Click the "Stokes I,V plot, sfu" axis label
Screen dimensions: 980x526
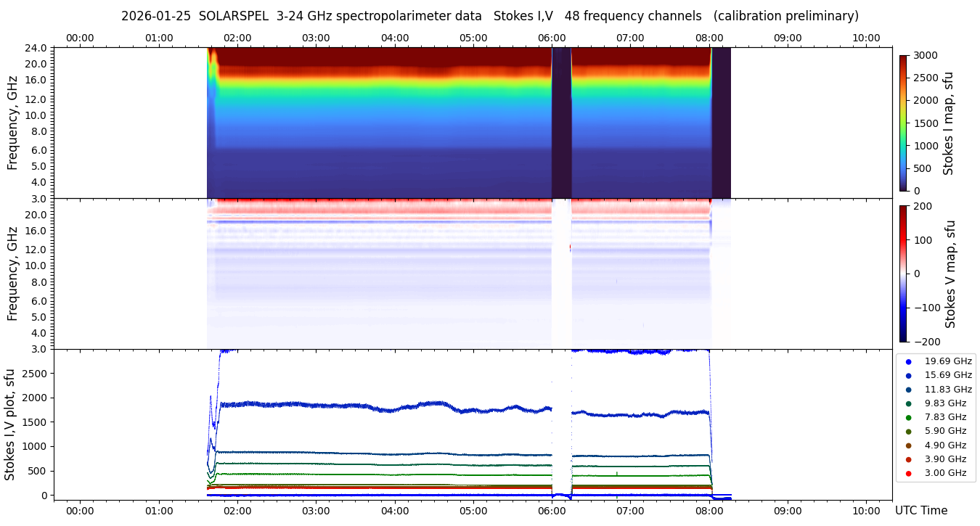(10, 424)
